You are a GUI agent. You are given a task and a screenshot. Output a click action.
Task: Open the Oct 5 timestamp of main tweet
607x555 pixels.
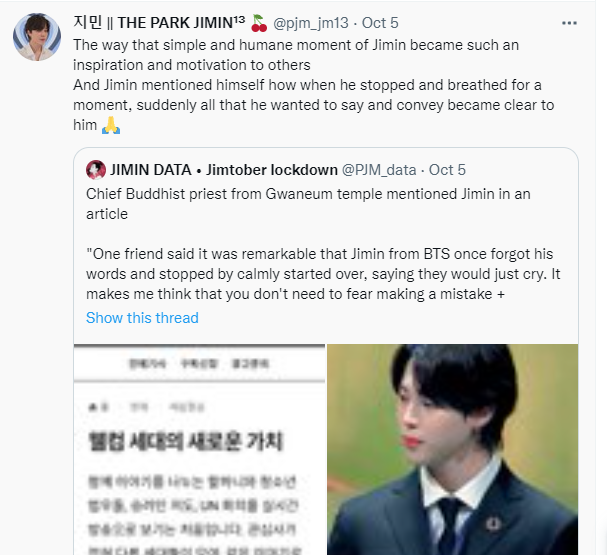(x=380, y=23)
